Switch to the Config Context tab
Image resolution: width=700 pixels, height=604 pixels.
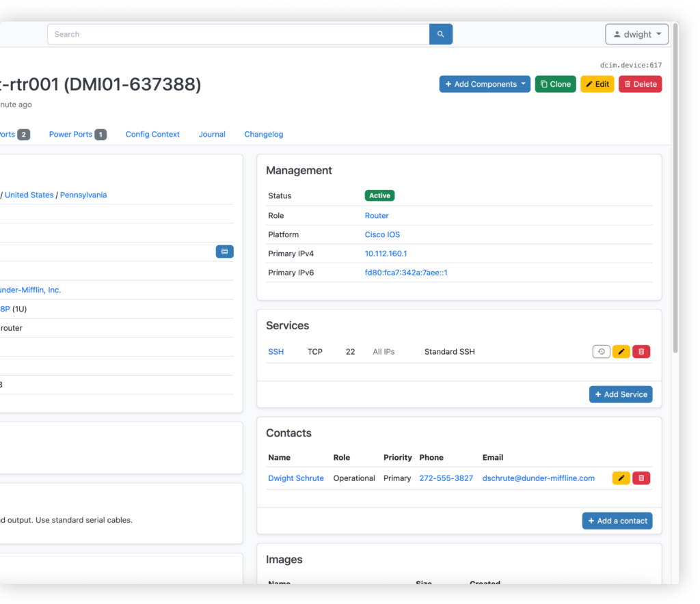(152, 134)
